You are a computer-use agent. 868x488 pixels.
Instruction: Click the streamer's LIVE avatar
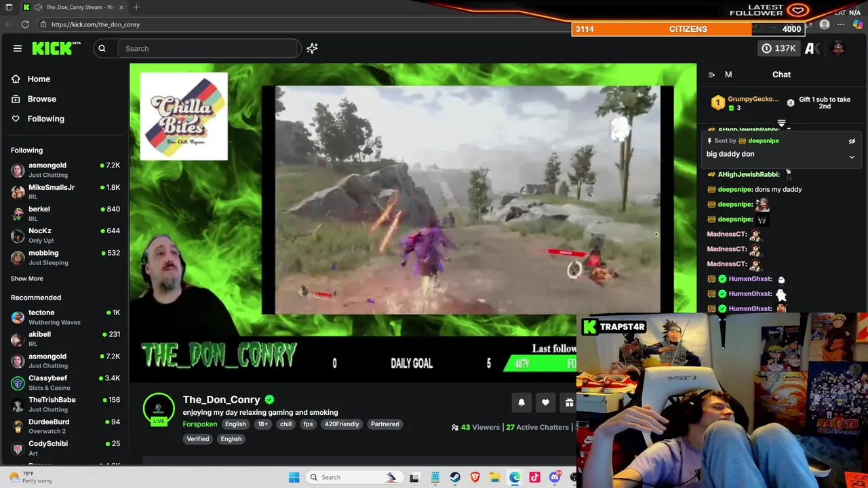(x=159, y=409)
